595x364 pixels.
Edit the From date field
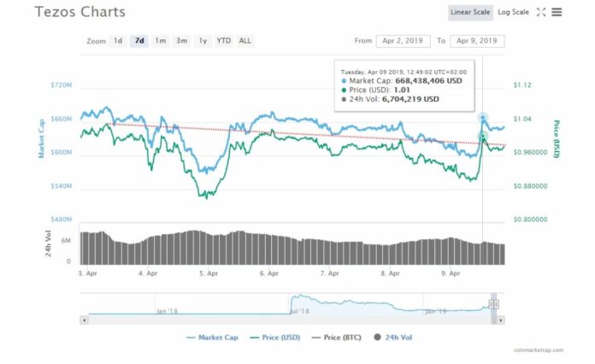[x=403, y=41]
